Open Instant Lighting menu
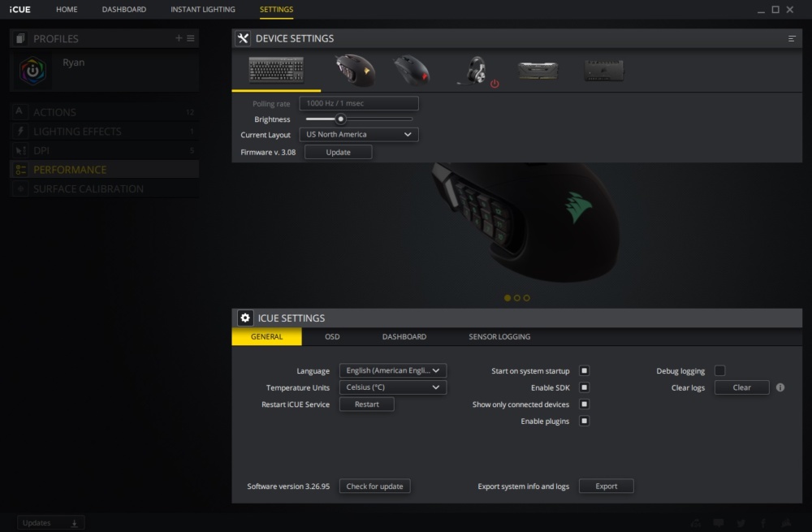 (x=203, y=9)
